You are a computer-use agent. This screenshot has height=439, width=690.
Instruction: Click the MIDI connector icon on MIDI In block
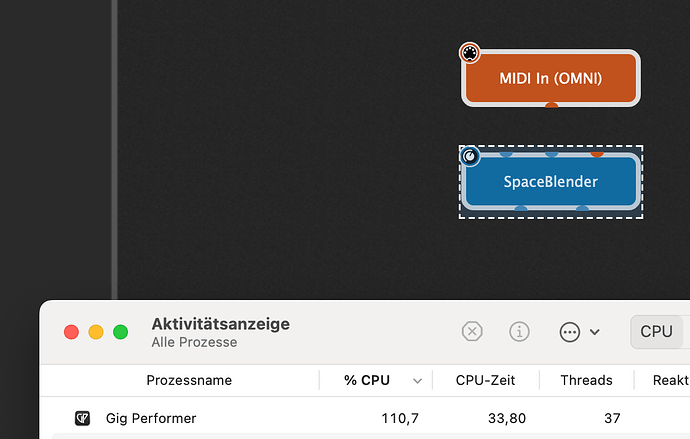click(470, 53)
